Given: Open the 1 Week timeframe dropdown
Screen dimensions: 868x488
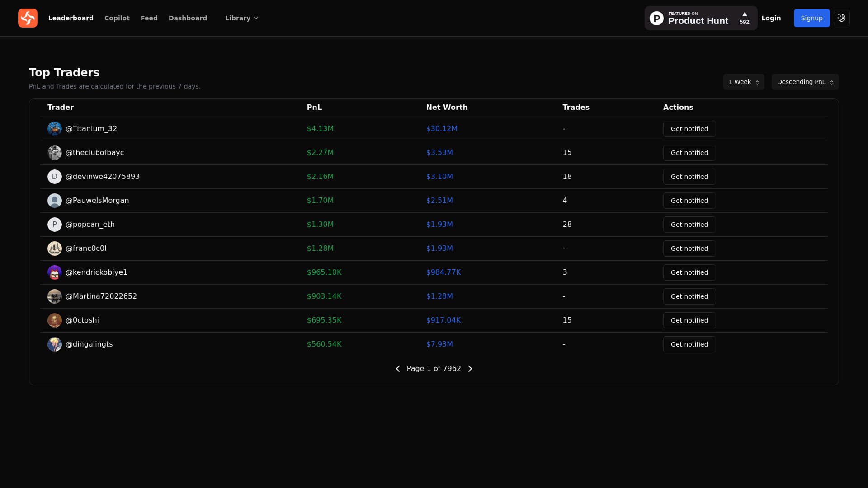Looking at the screenshot, I should tap(743, 82).
